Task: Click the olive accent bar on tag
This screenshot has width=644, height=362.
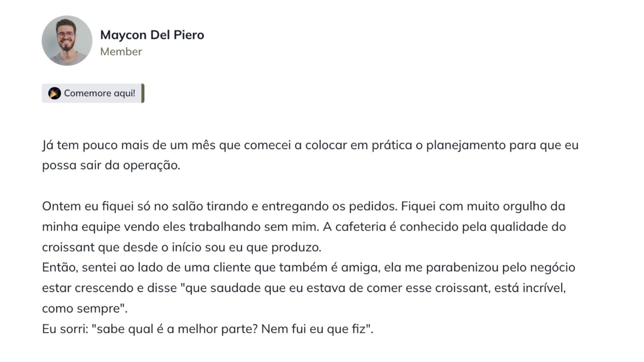Action: coord(143,93)
